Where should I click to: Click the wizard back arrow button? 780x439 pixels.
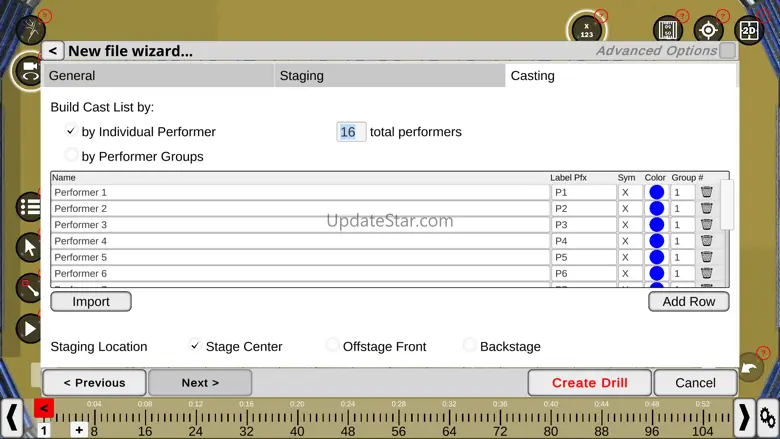tap(53, 51)
